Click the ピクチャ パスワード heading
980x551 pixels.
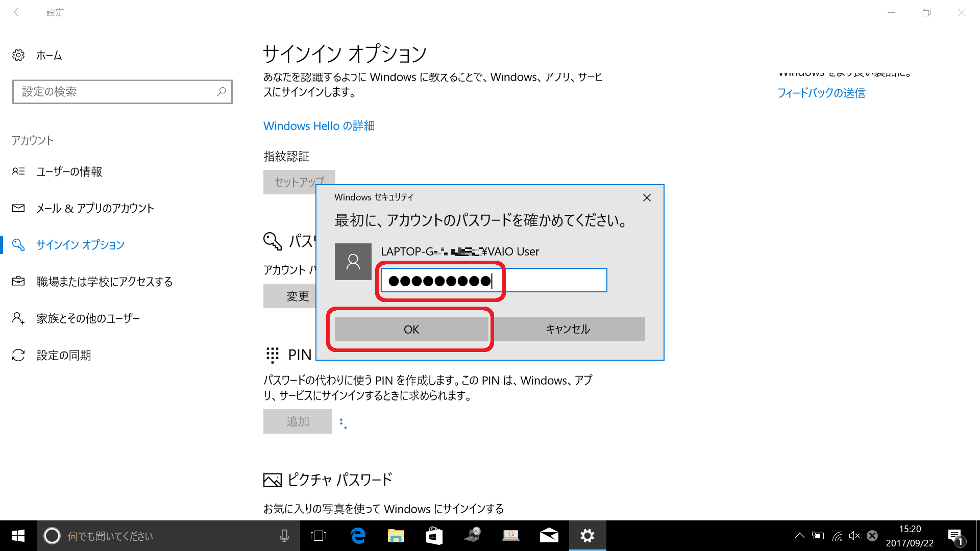tap(340, 480)
